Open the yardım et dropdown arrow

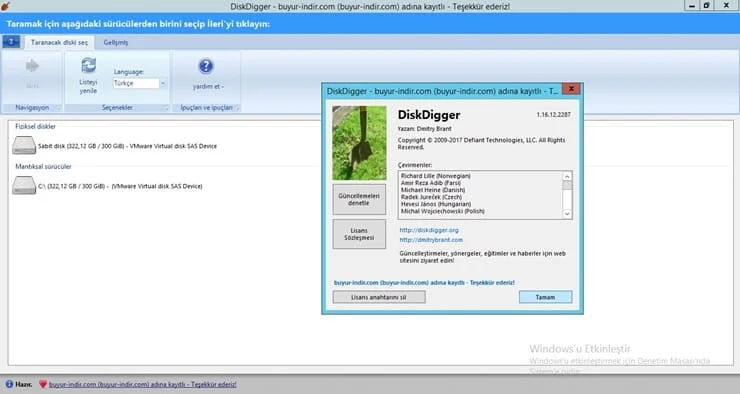tap(222, 87)
